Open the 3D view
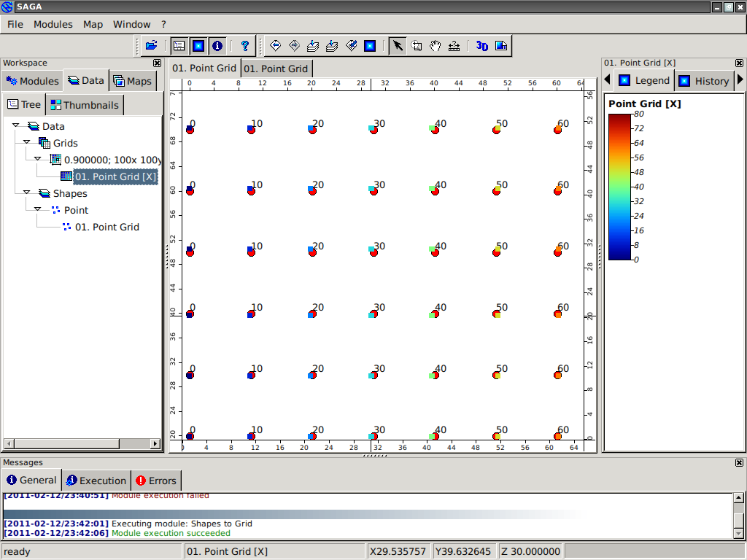Screen dimensions: 747x560 [481, 46]
